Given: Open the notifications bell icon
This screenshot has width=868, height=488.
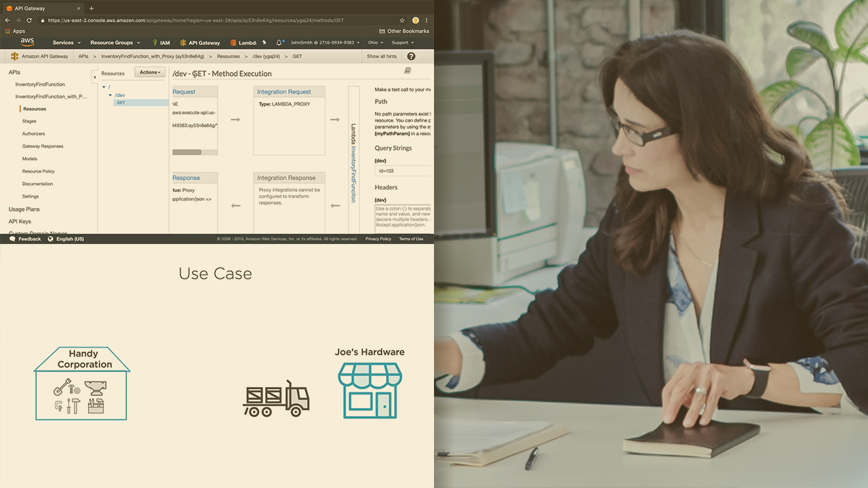Looking at the screenshot, I should 279,43.
